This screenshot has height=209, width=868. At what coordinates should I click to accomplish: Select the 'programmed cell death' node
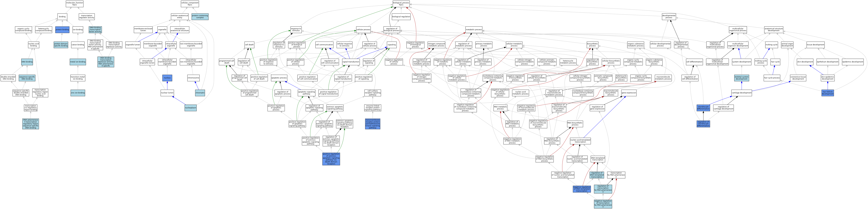(227, 62)
